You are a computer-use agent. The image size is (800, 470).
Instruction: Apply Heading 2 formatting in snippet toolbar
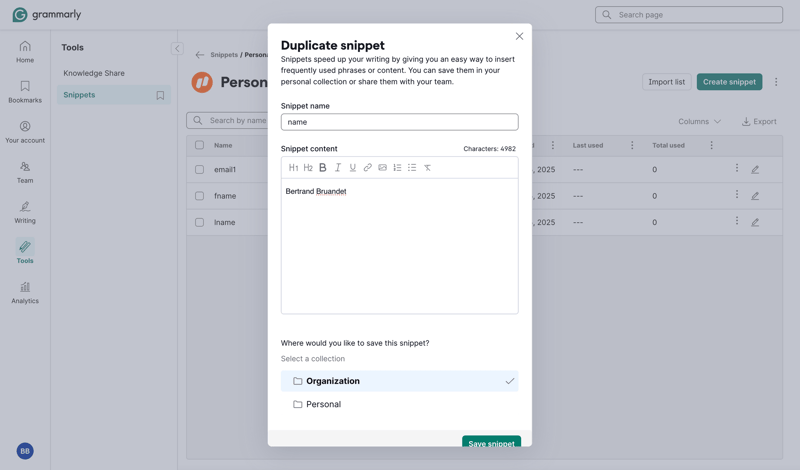click(x=308, y=167)
